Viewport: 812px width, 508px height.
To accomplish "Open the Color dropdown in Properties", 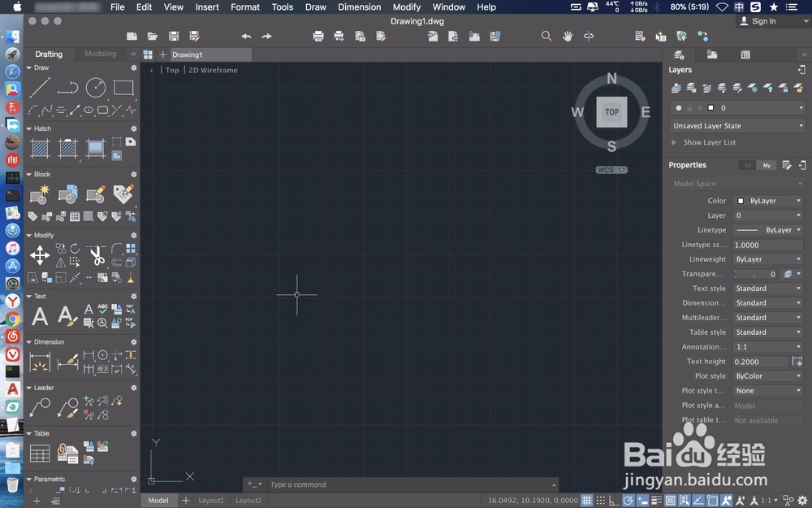I will pyautogui.click(x=767, y=200).
